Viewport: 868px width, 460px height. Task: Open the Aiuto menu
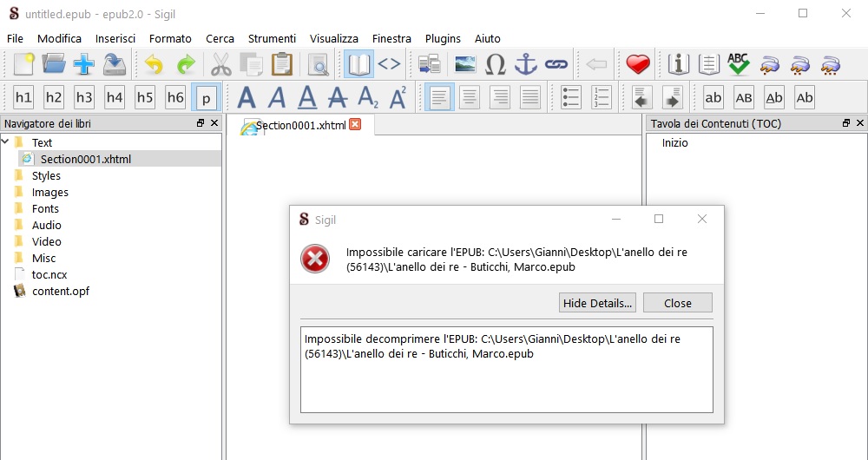coord(488,39)
